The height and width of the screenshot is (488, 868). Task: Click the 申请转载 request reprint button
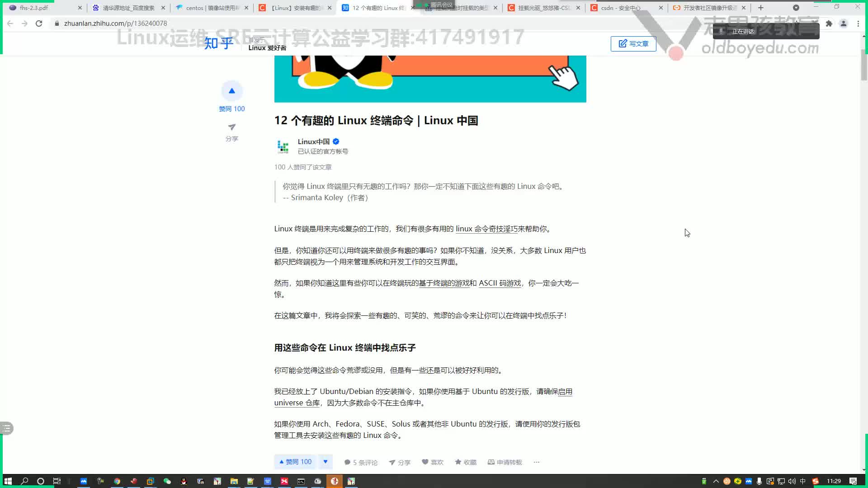click(505, 462)
